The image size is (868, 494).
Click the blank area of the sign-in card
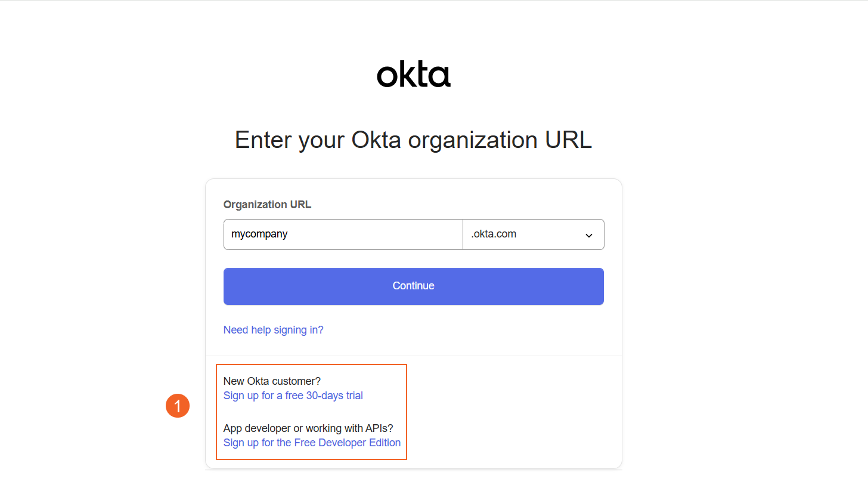[513, 412]
